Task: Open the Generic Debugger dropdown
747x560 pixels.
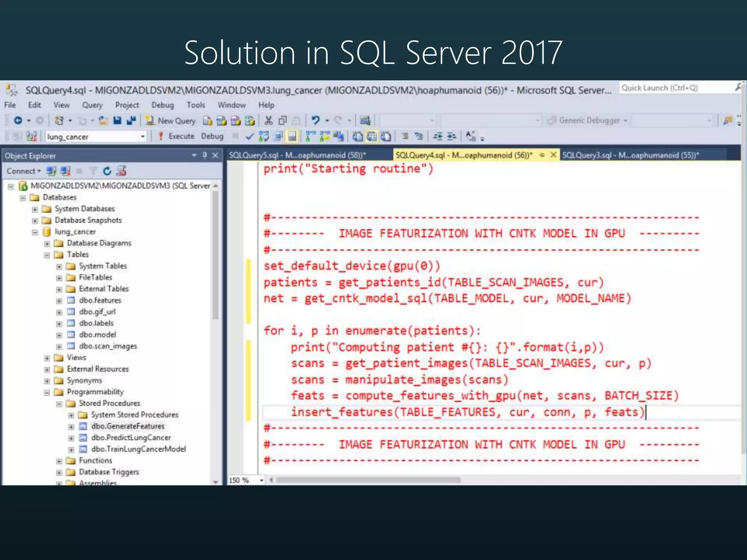Action: coord(625,120)
